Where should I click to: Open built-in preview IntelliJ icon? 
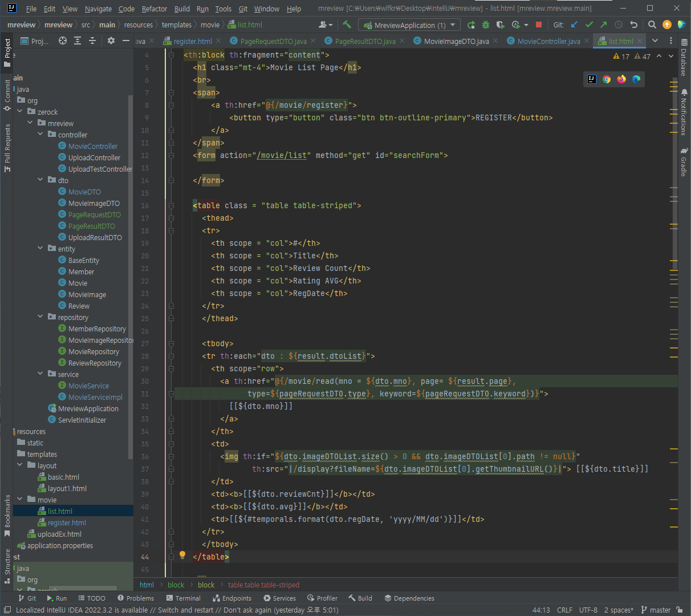[x=592, y=79]
